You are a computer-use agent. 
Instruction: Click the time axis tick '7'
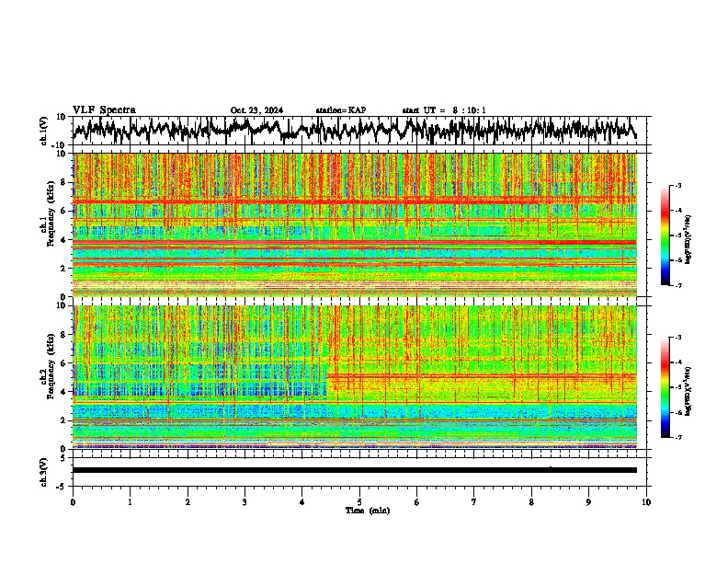474,502
